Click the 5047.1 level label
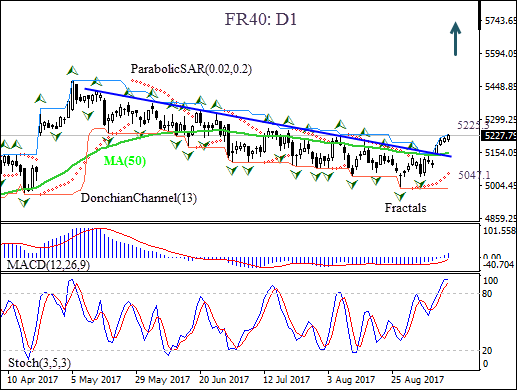The image size is (517, 390). 474,175
